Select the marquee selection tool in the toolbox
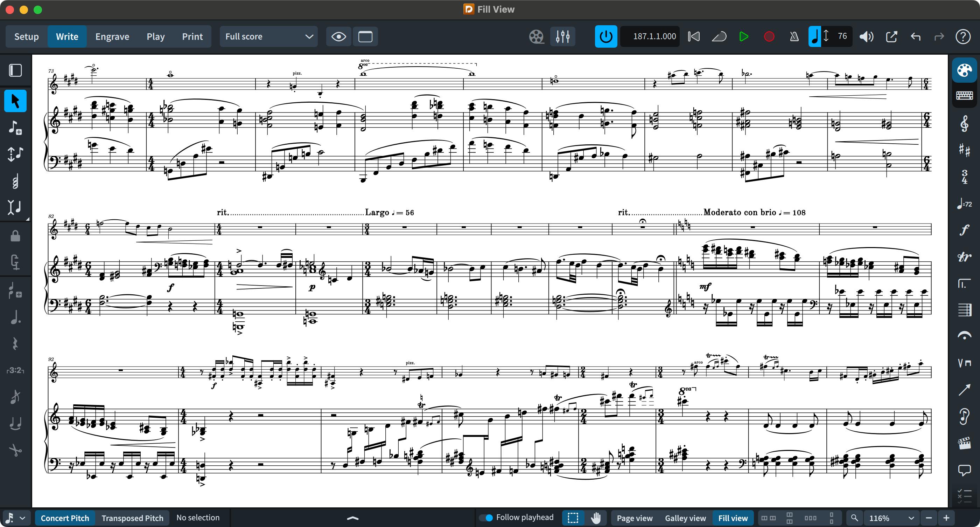The width and height of the screenshot is (980, 527). click(x=573, y=518)
